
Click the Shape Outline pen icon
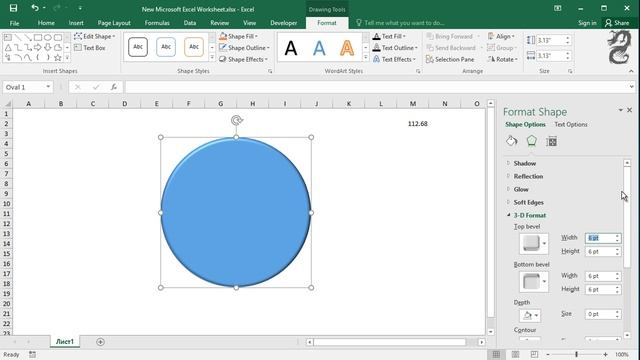223,48
